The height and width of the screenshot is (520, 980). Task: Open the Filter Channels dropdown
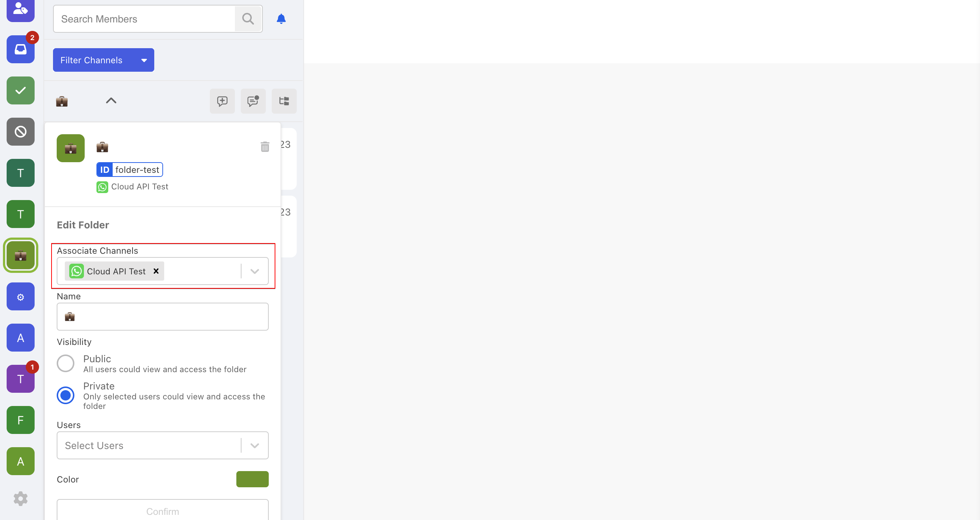click(103, 60)
